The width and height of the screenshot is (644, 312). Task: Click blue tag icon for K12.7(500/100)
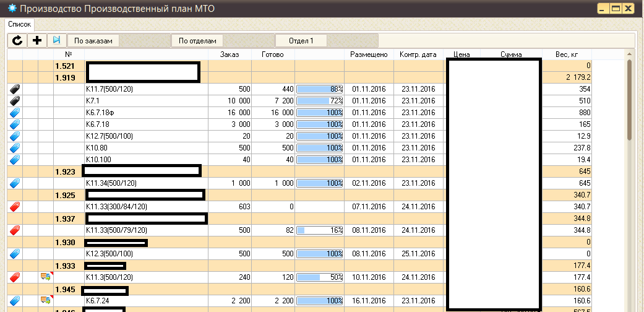tap(15, 136)
